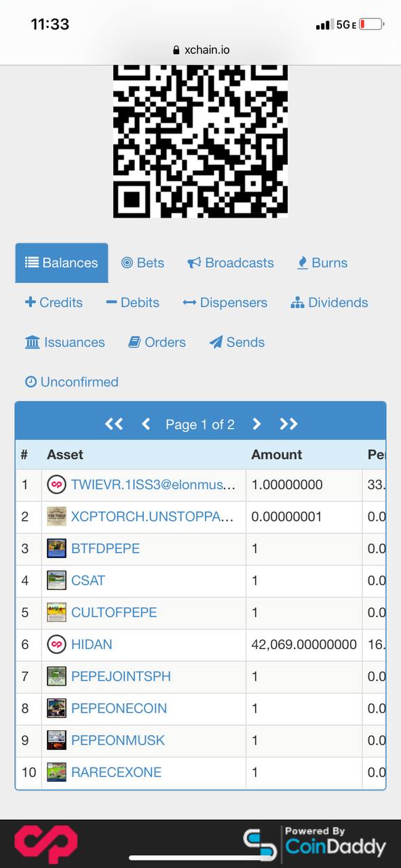Viewport: 401px width, 868px height.
Task: Open the Dividends tab
Action: tap(330, 302)
